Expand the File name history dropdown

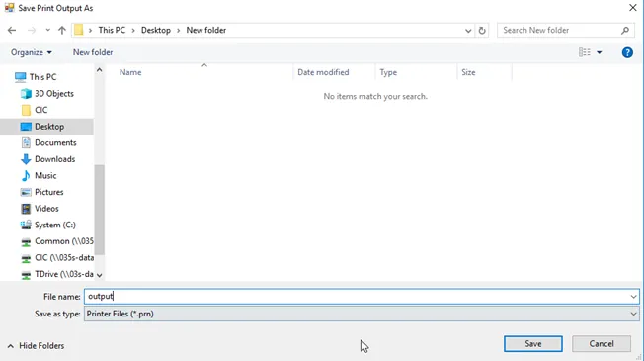click(633, 297)
